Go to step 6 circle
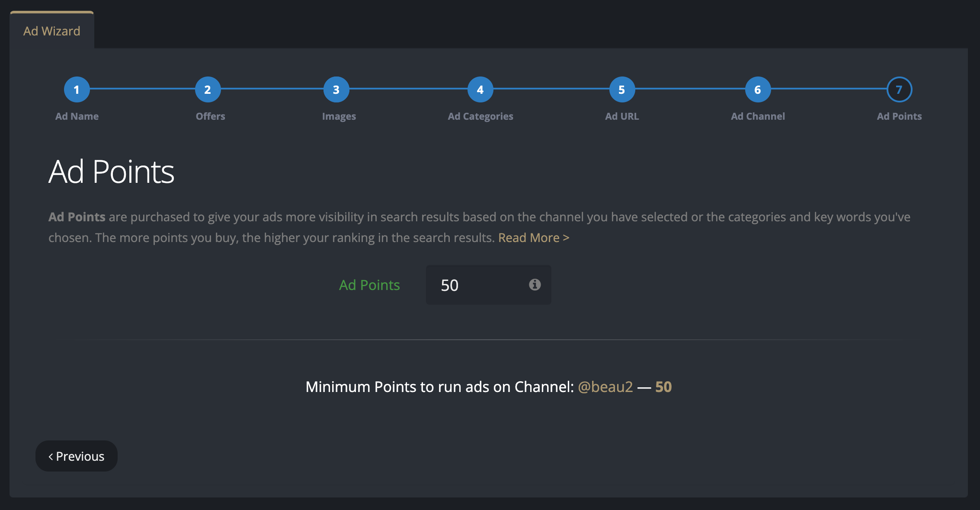The height and width of the screenshot is (510, 980). pos(758,89)
